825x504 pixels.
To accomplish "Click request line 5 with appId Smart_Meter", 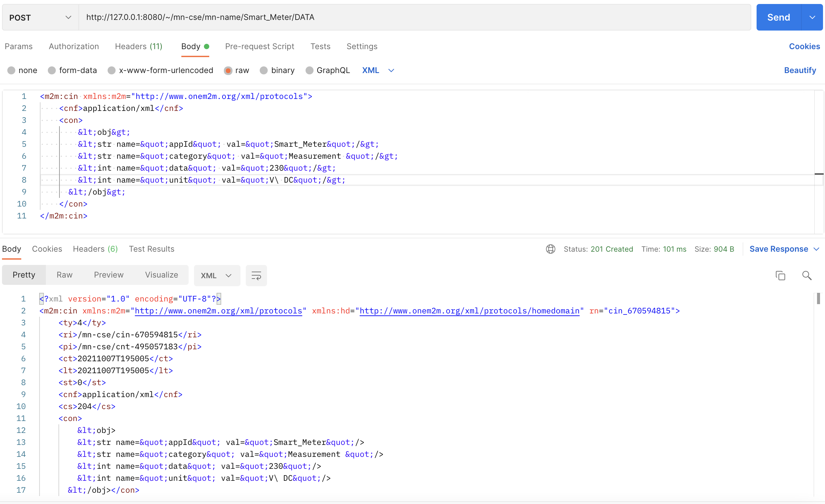I will click(x=229, y=144).
